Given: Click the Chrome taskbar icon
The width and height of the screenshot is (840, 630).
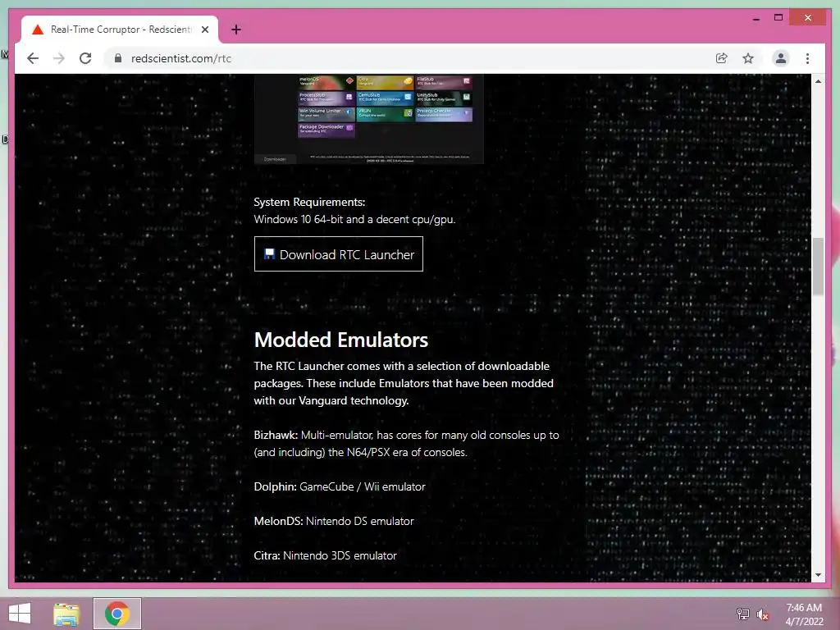Looking at the screenshot, I should 116,614.
